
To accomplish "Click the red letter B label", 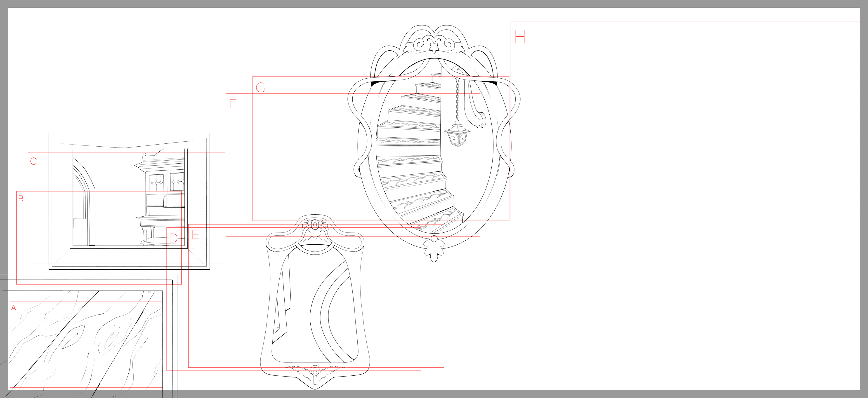I will tap(21, 198).
